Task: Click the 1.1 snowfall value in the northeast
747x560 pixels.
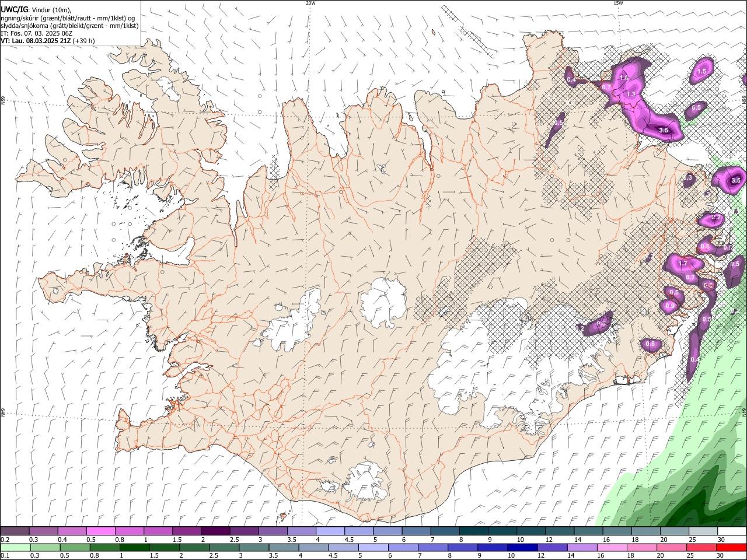Action: (x=624, y=78)
